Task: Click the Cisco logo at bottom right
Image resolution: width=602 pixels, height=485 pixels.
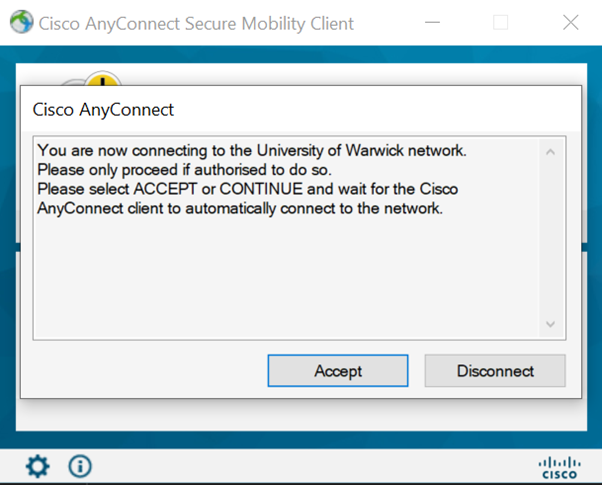Action: point(559,467)
